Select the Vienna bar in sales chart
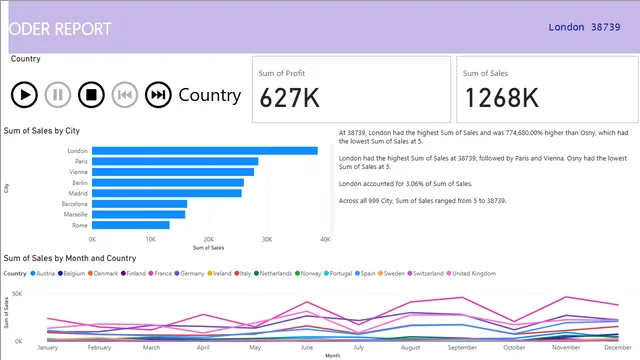 (173, 172)
